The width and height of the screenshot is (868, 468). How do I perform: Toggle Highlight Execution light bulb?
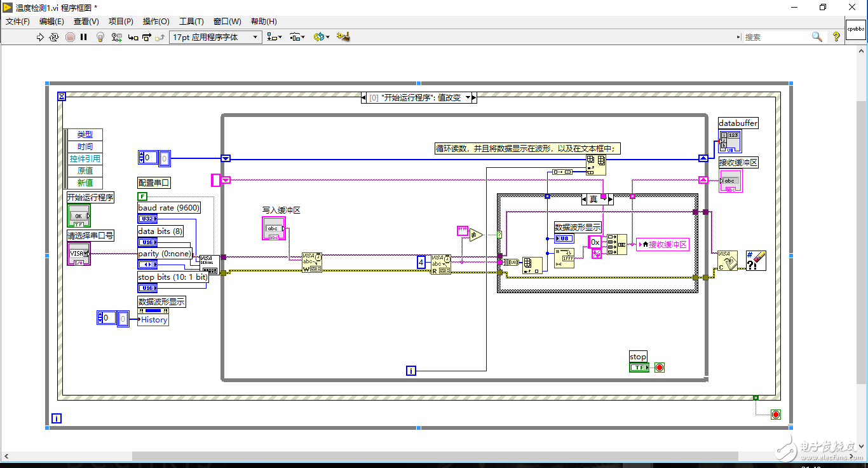(100, 38)
